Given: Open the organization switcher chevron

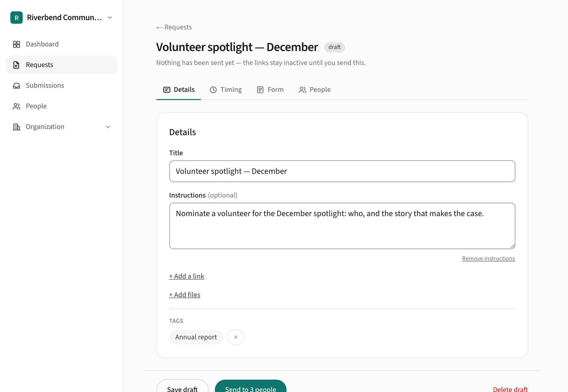Looking at the screenshot, I should pos(110,18).
